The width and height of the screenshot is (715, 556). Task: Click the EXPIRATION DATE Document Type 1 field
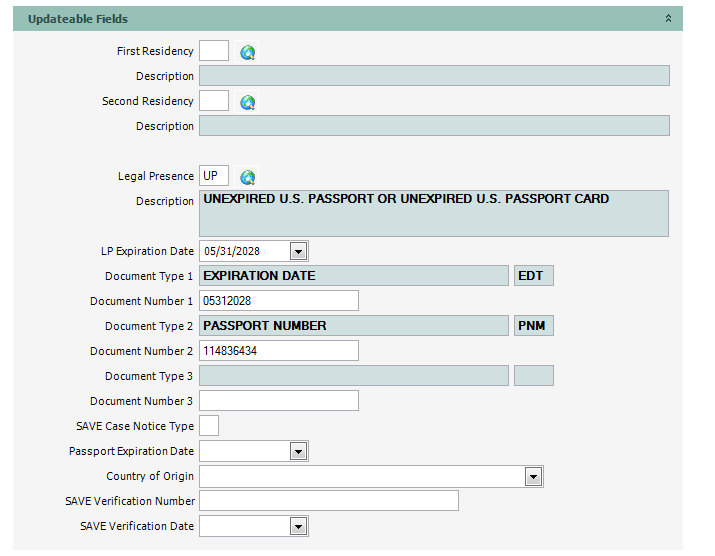click(x=354, y=276)
